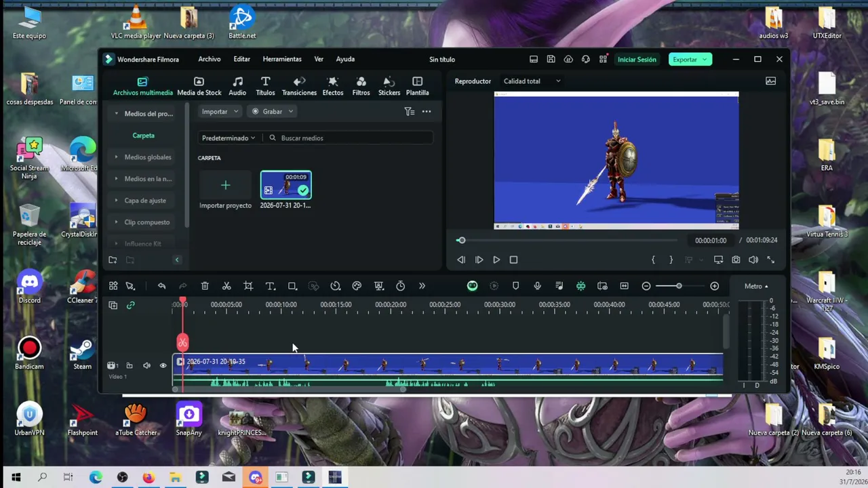Expand the Clip compuesto item
868x488 pixels.
pos(143,222)
